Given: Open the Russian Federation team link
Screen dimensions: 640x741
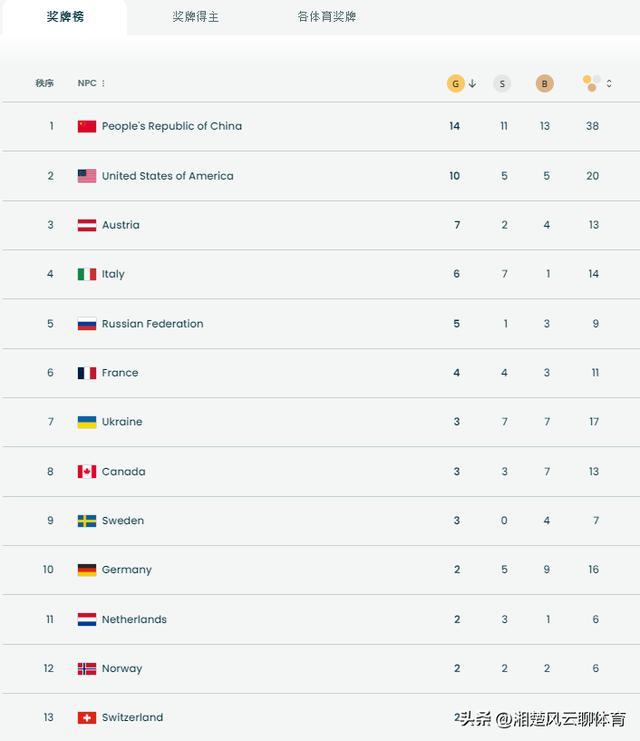Looking at the screenshot, I should pyautogui.click(x=152, y=324).
